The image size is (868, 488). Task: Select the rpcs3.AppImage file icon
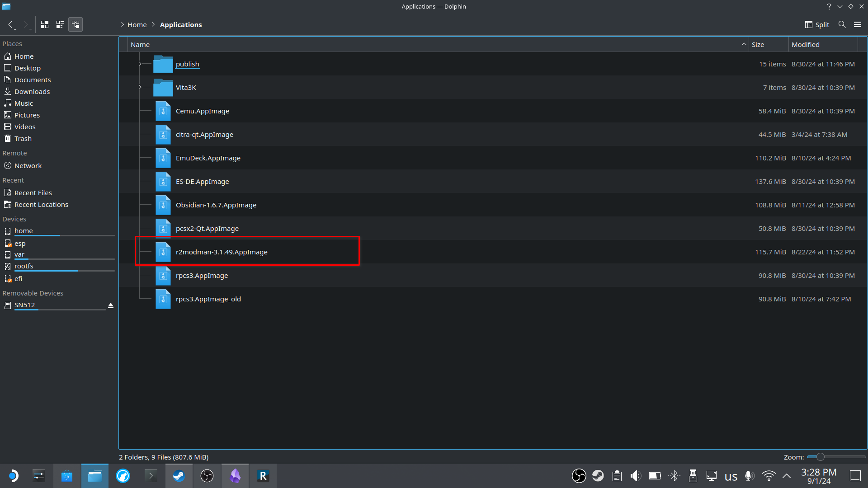point(163,275)
